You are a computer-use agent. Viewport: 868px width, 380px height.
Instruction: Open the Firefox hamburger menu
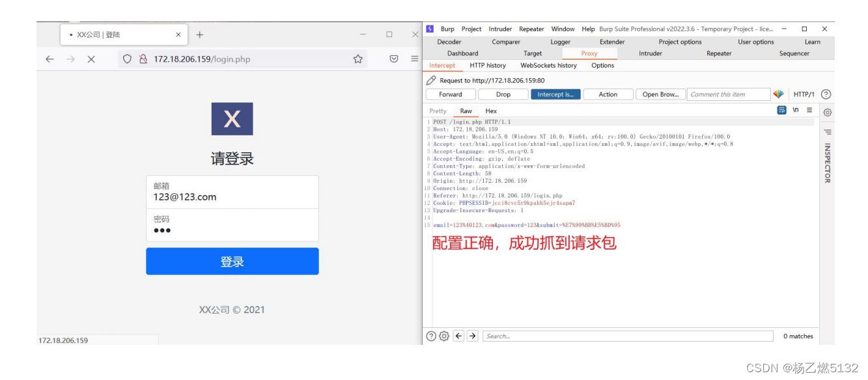pyautogui.click(x=414, y=59)
